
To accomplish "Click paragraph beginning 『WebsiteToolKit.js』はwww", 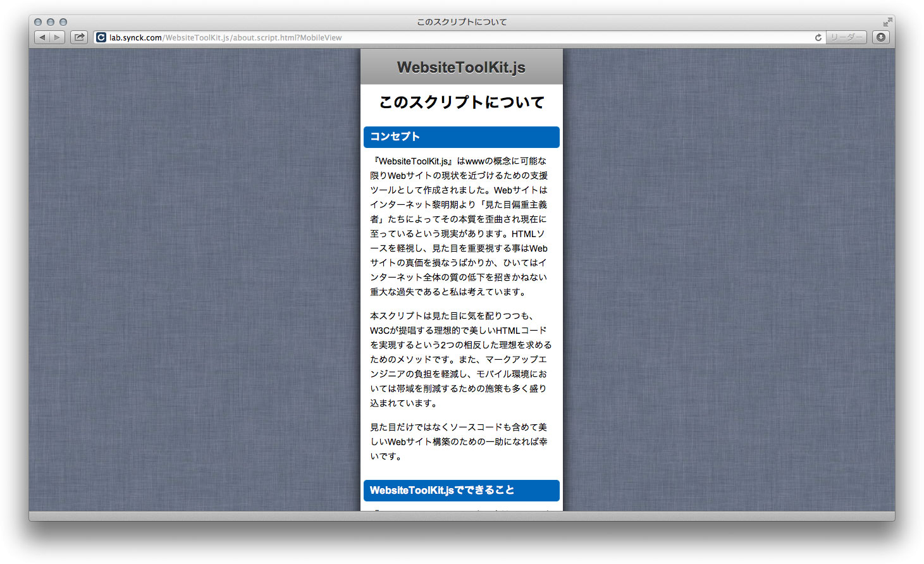I will [x=460, y=226].
